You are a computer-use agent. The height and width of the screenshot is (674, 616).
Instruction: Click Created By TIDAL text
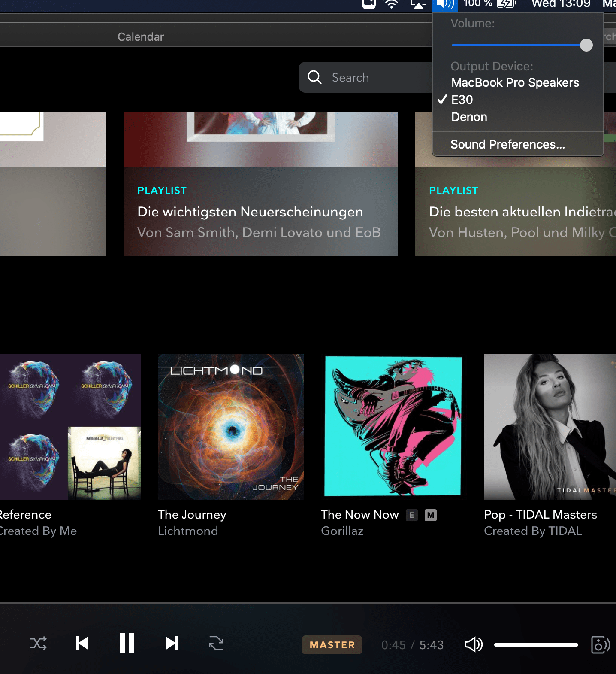[x=533, y=531]
